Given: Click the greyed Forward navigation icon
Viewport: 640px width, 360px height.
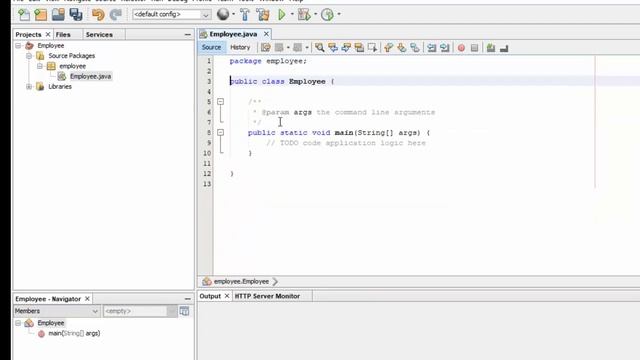Looking at the screenshot, I should 298,48.
